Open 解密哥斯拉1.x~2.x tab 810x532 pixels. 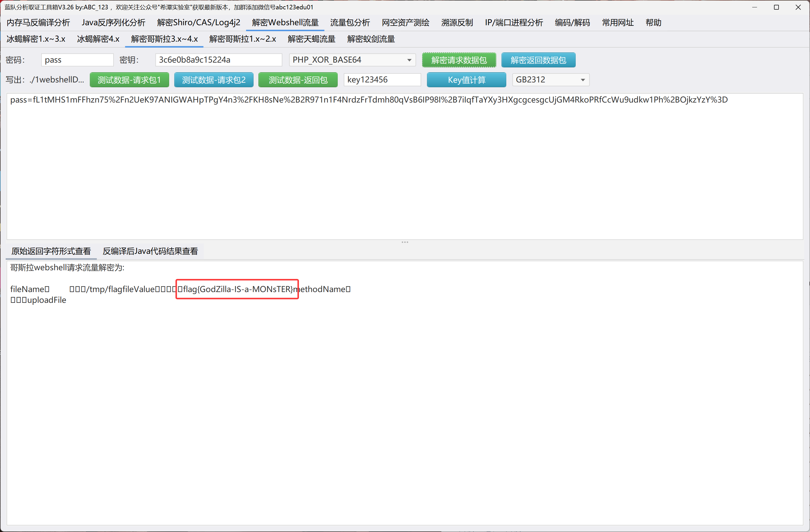[x=242, y=39]
